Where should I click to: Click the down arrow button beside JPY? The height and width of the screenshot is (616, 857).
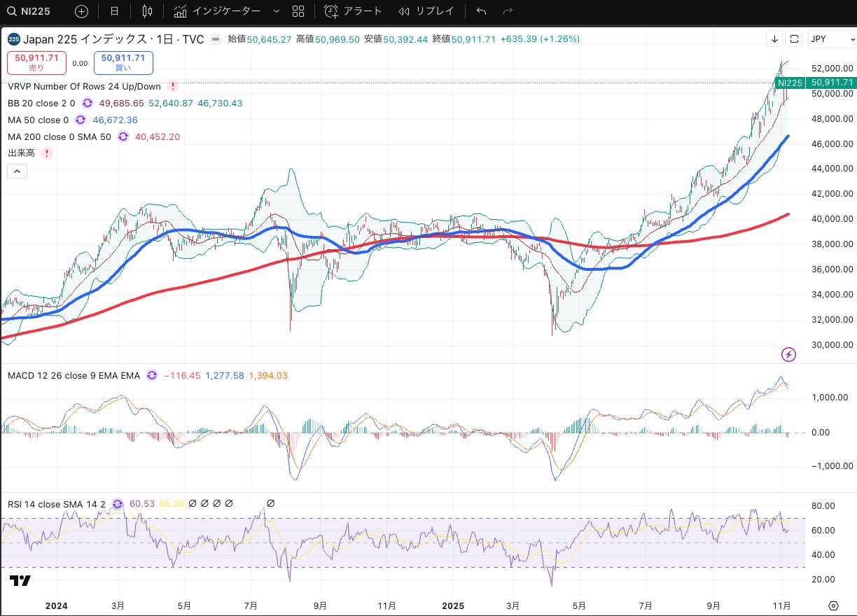pyautogui.click(x=774, y=39)
